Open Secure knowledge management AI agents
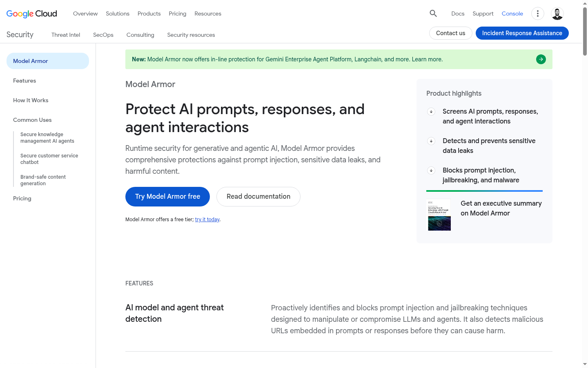The height and width of the screenshot is (368, 588). point(47,138)
